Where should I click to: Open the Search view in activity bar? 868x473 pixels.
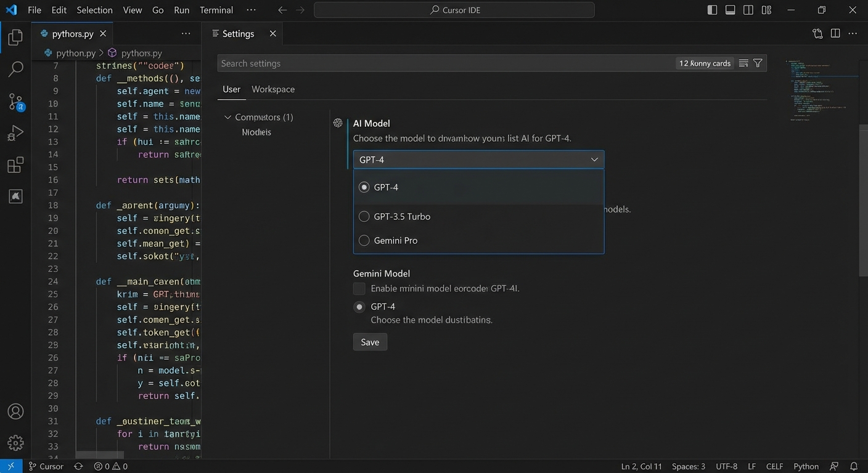pos(15,69)
